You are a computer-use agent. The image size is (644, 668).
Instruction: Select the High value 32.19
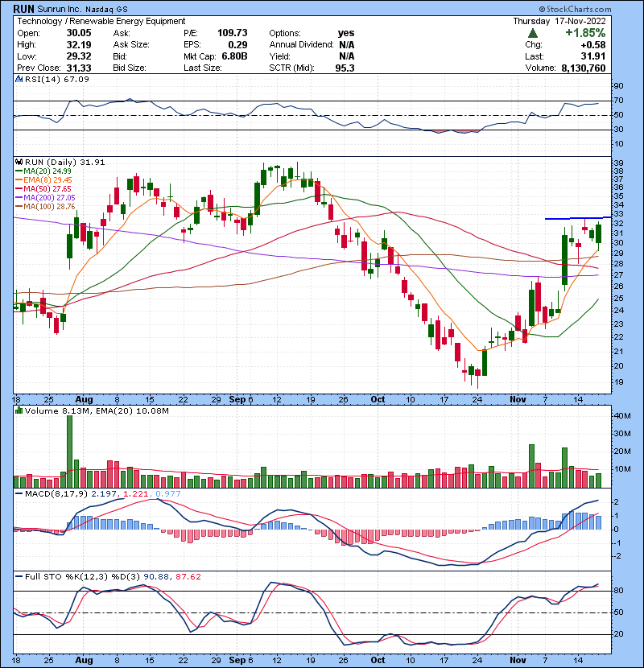79,45
